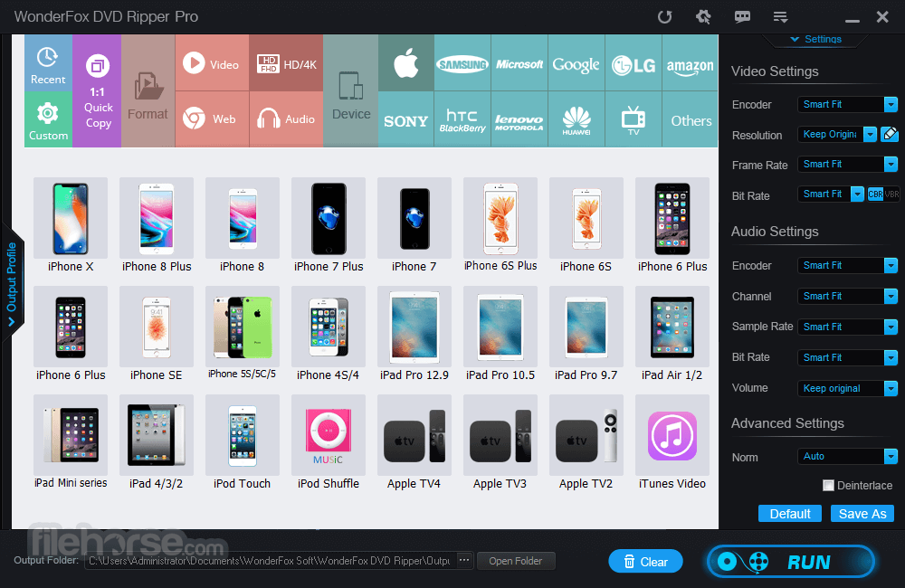The width and height of the screenshot is (905, 588).
Task: Open the title bar menu list icon
Action: [780, 16]
